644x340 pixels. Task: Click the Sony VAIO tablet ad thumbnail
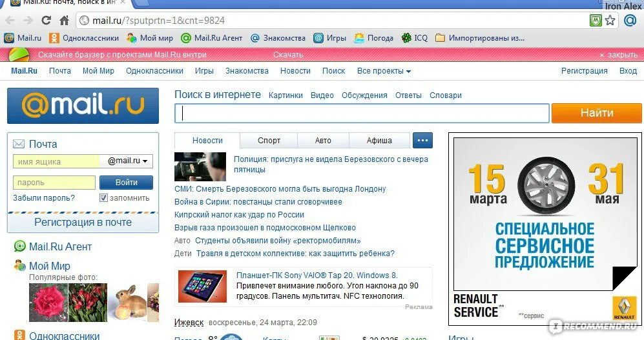(x=202, y=286)
